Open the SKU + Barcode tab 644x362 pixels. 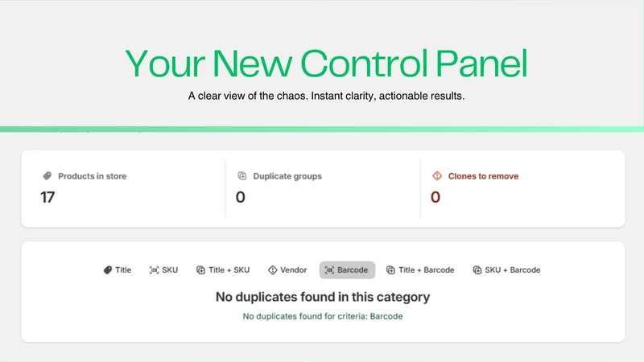506,270
